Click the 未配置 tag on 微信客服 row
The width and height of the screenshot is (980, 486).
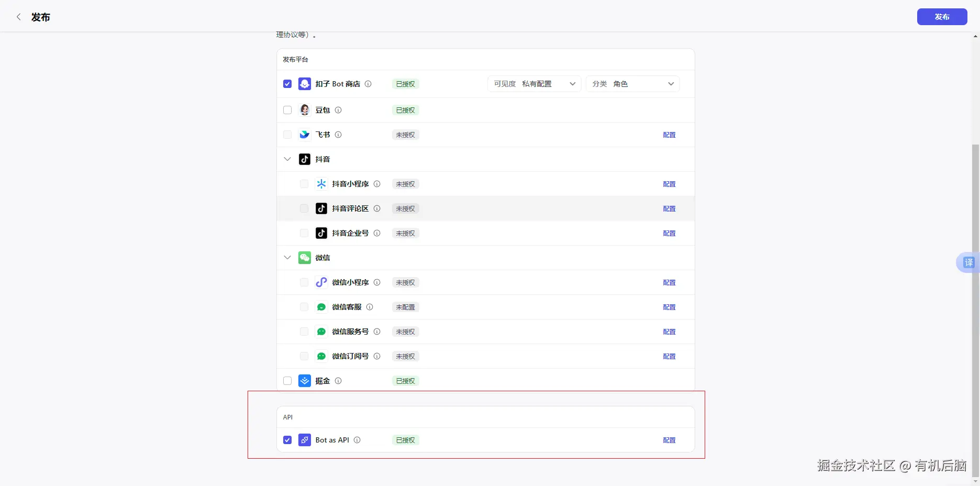point(406,307)
